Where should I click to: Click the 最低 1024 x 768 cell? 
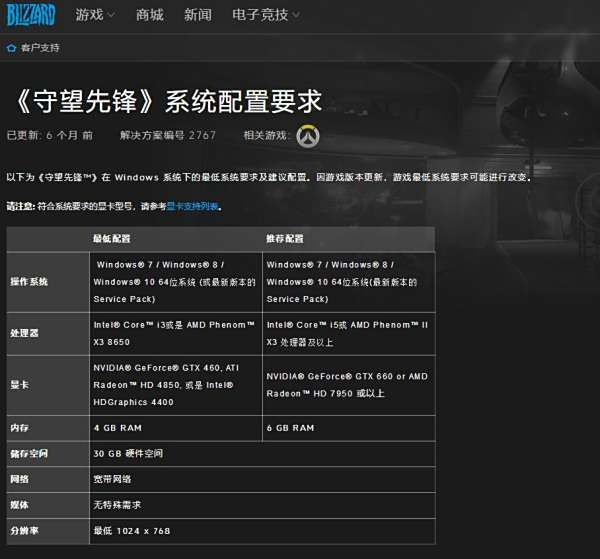(262, 531)
